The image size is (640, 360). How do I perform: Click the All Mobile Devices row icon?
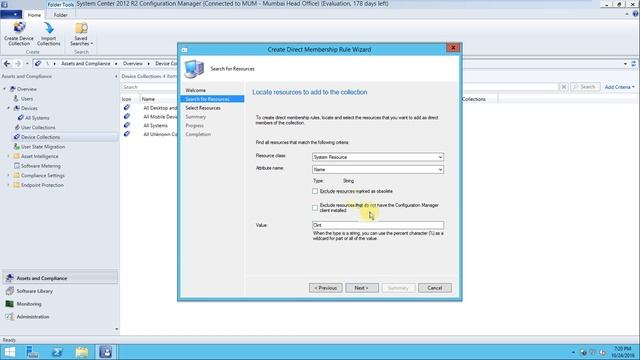click(x=127, y=116)
